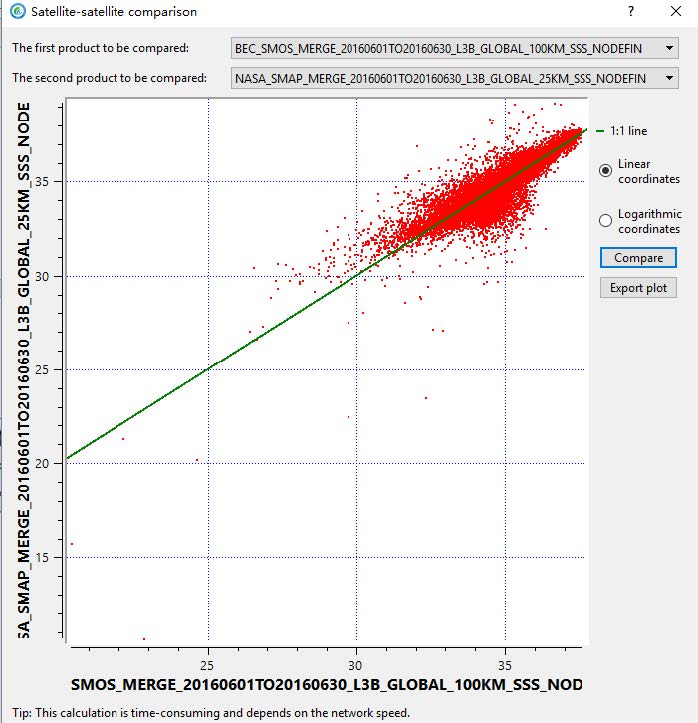698x723 pixels.
Task: Click the x-axis title SMOS_MERGE_20160601TO20160630
Action: (326, 684)
